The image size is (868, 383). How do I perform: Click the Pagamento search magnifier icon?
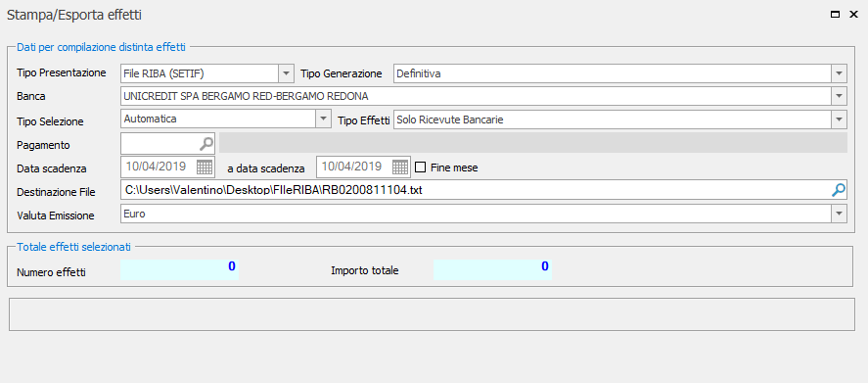[x=206, y=144]
